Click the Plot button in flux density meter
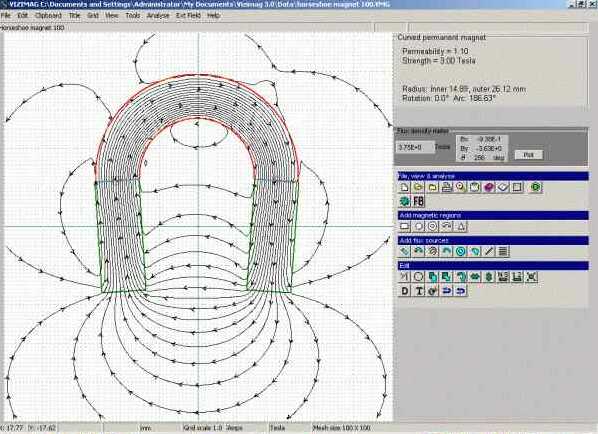 (529, 154)
